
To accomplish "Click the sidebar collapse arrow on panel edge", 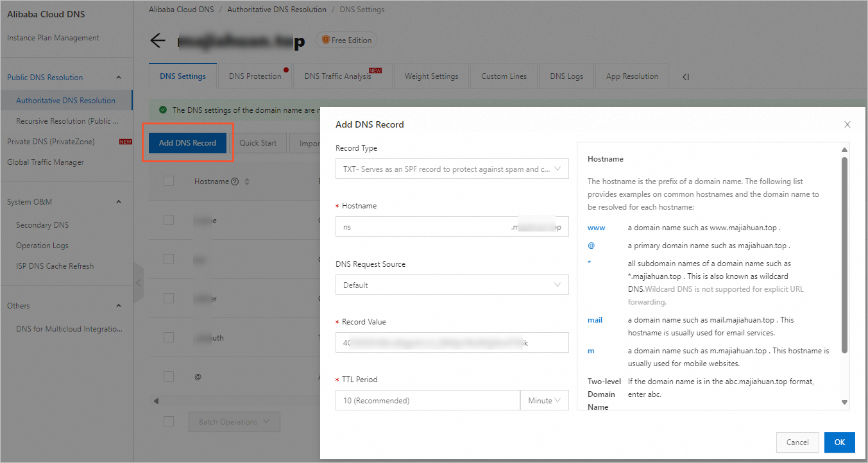I will 137,282.
